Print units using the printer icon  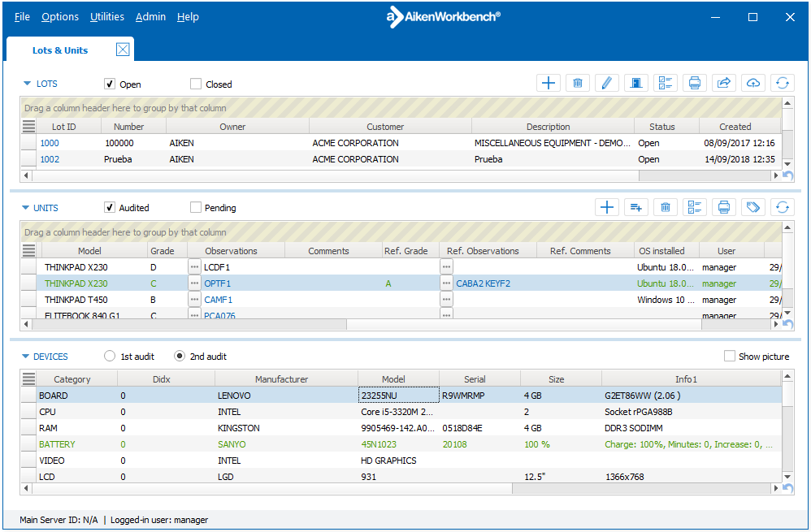(723, 207)
